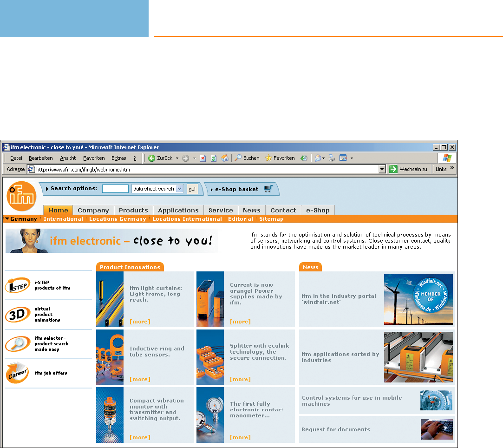
Task: Click the address URL field
Action: [x=207, y=170]
